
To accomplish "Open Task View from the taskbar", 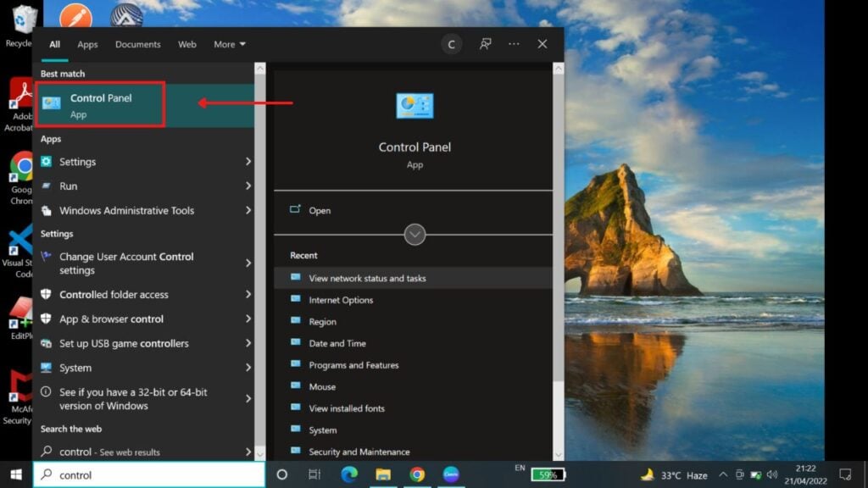I will tap(314, 474).
